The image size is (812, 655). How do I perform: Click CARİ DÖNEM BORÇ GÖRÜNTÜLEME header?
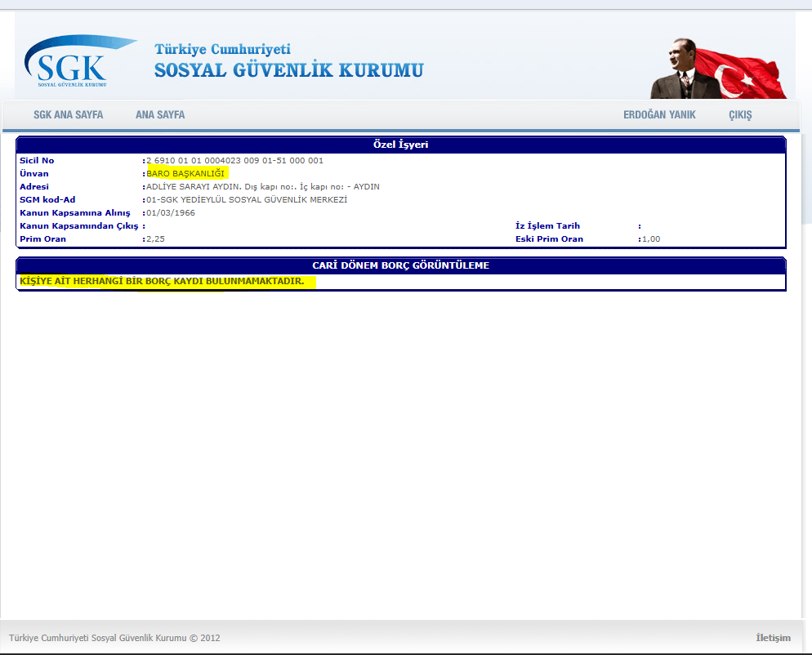click(401, 265)
